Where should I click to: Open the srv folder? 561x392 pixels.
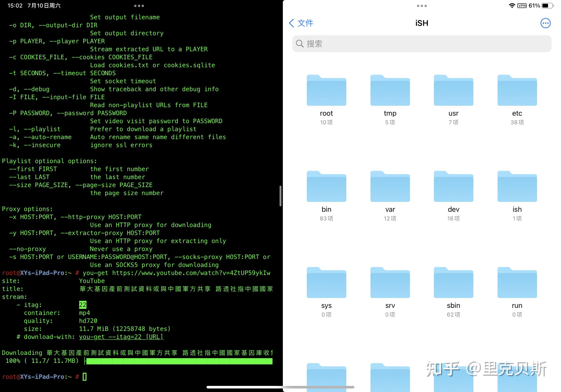(x=390, y=283)
